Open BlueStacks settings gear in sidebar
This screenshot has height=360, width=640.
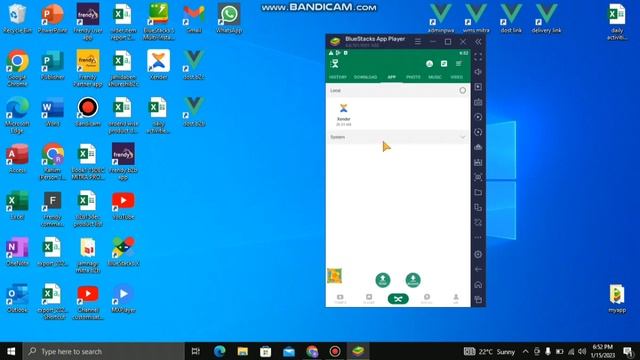478,254
